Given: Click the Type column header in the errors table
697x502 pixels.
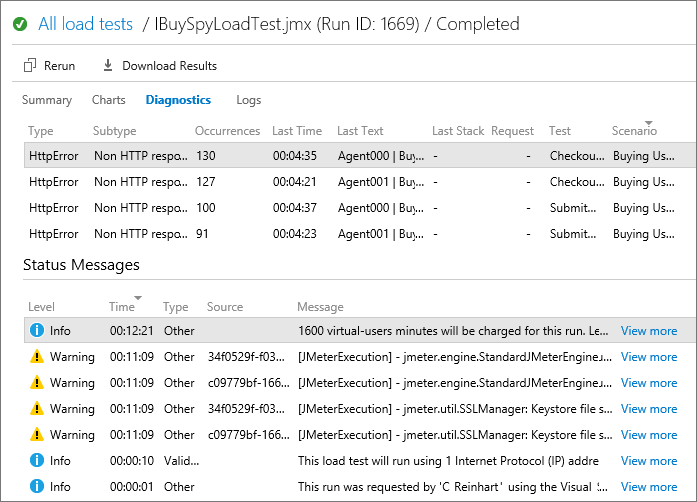Looking at the screenshot, I should click(x=40, y=131).
